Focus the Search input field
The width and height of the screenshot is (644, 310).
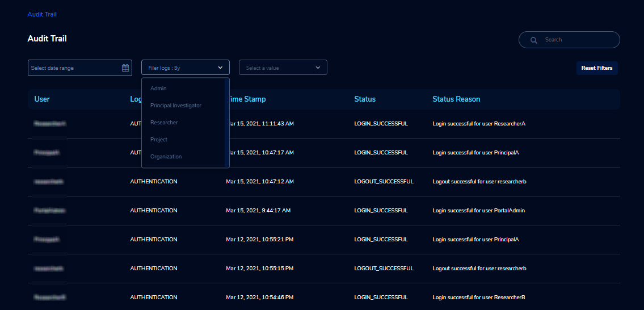[569, 40]
